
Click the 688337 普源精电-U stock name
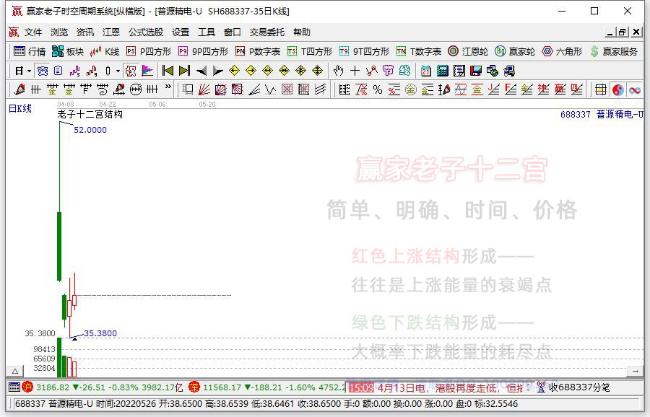602,114
